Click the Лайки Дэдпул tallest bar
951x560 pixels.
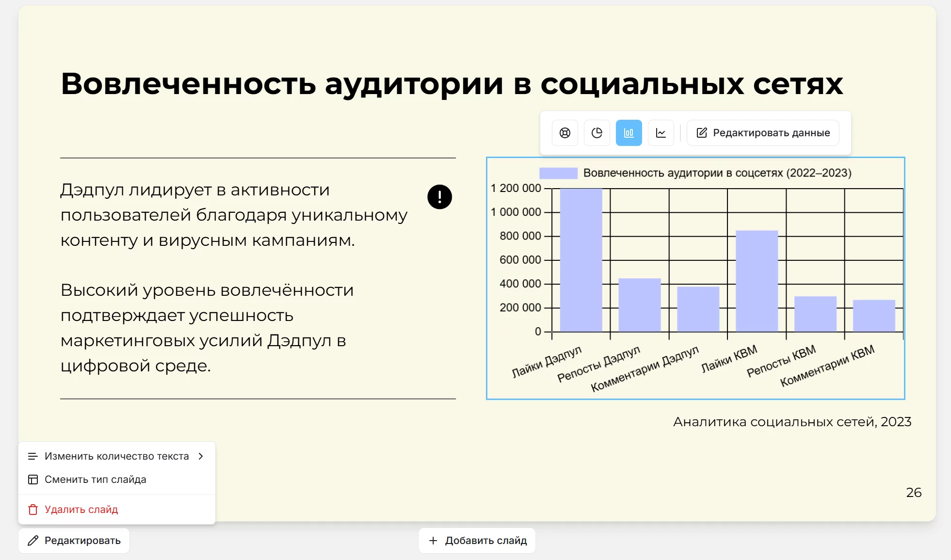(581, 260)
